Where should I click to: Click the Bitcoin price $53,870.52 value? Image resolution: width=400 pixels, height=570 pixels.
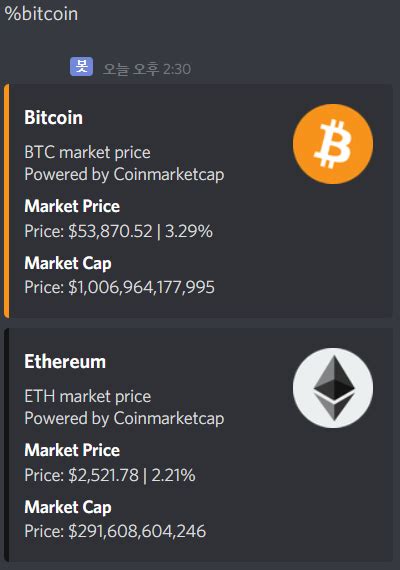coord(110,231)
